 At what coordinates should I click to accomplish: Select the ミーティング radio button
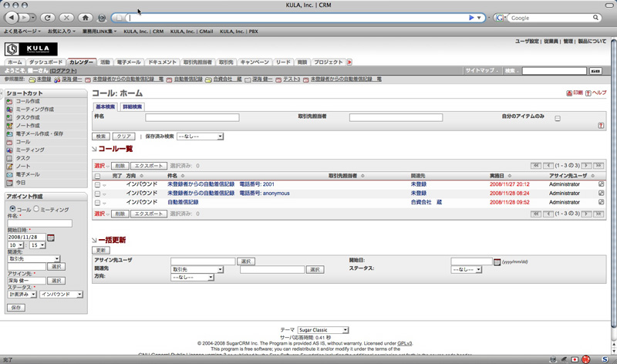(36, 209)
